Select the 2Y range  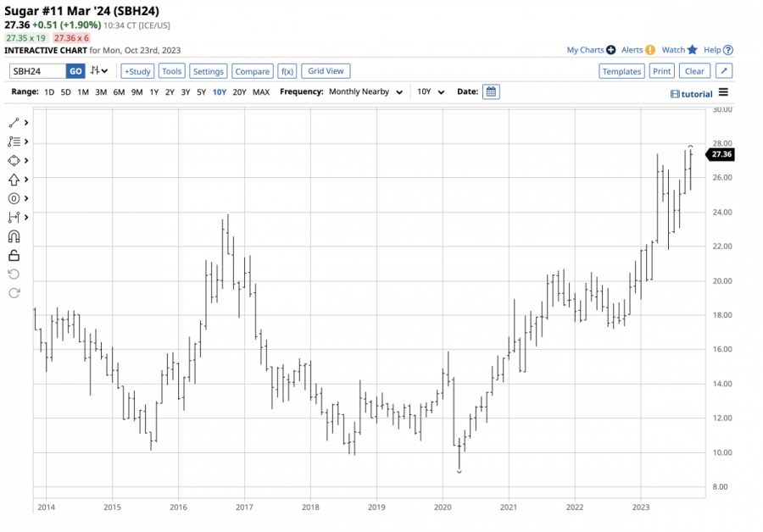point(170,91)
